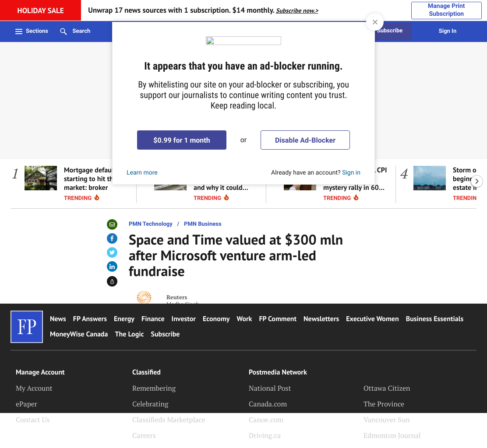Image resolution: width=487 pixels, height=448 pixels.
Task: Open Classifieds Marketplace link
Action: [169, 420]
